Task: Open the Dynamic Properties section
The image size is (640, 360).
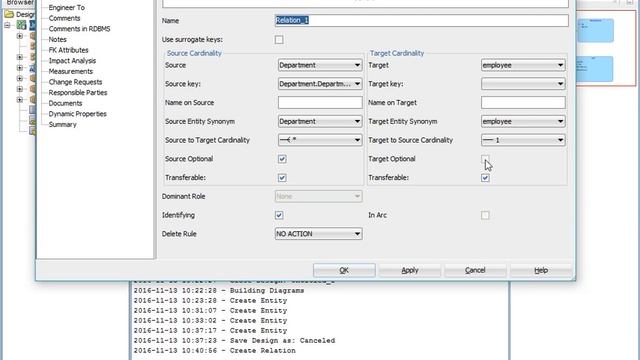Action: point(78,114)
